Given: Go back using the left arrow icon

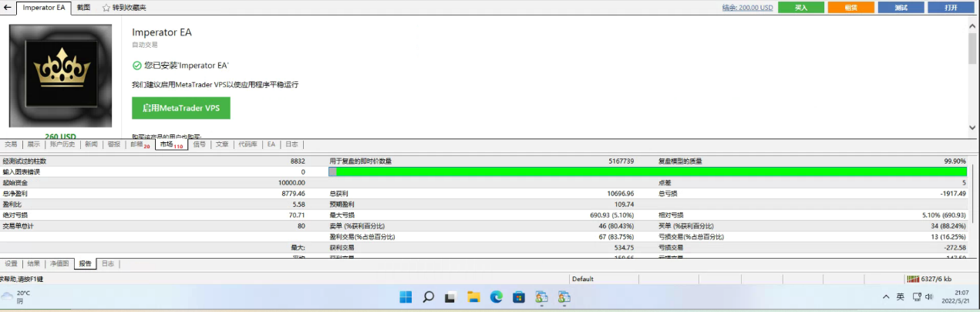Looking at the screenshot, I should (8, 8).
